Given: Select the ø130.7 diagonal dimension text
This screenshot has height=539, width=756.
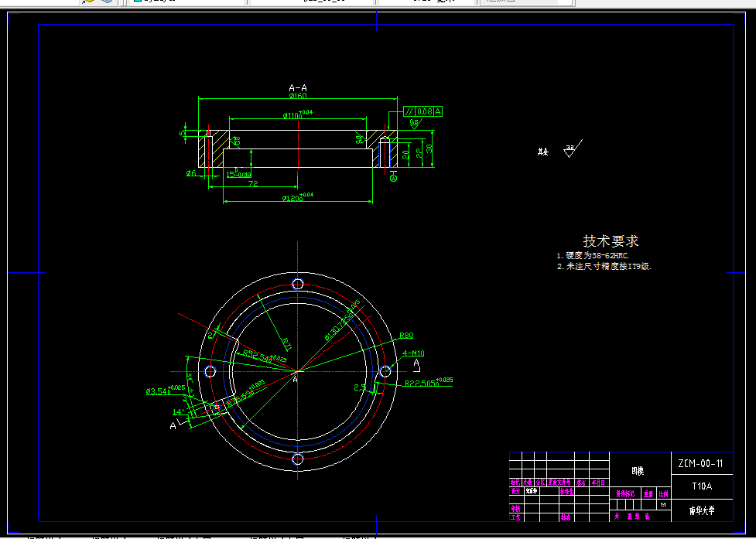Looking at the screenshot, I should [x=343, y=320].
